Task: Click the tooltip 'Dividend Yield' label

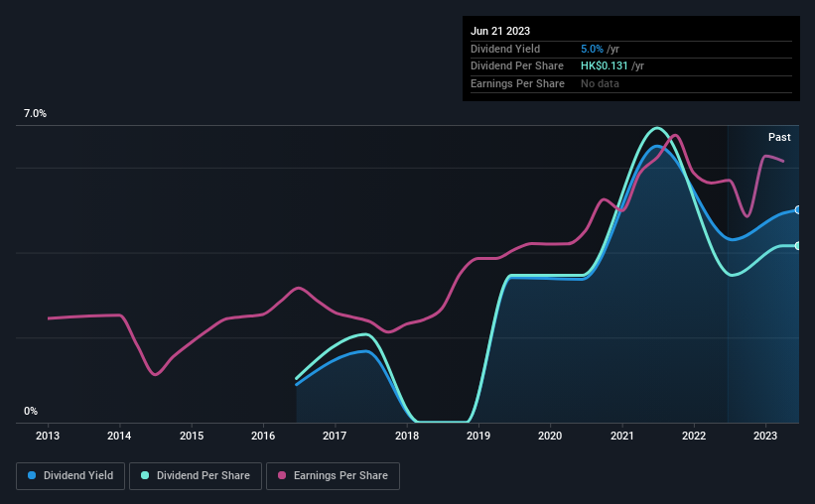Action: (505, 49)
